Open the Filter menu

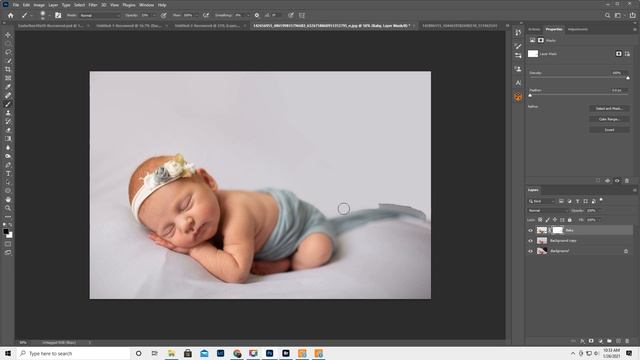point(93,5)
